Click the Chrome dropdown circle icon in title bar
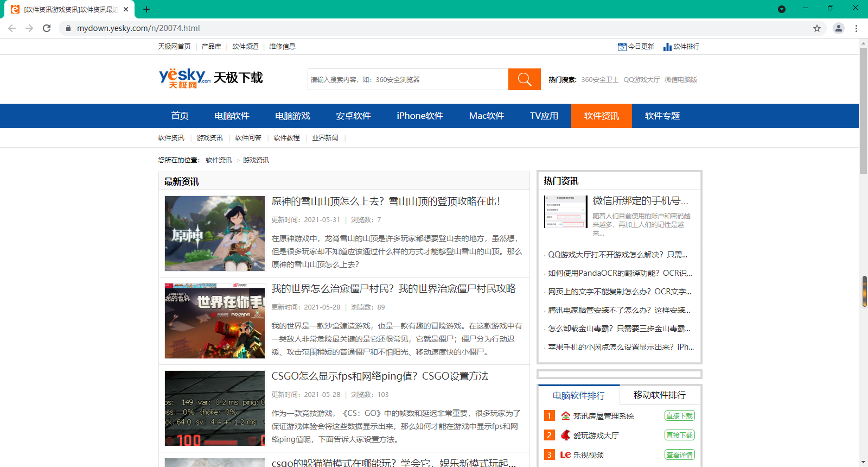This screenshot has height=467, width=868. [x=782, y=9]
